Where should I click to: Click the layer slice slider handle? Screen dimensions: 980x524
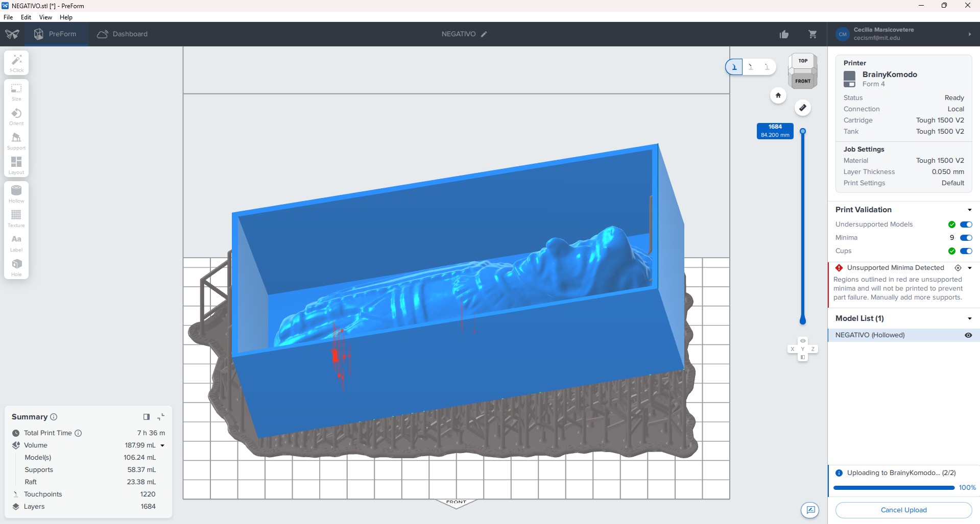point(803,132)
